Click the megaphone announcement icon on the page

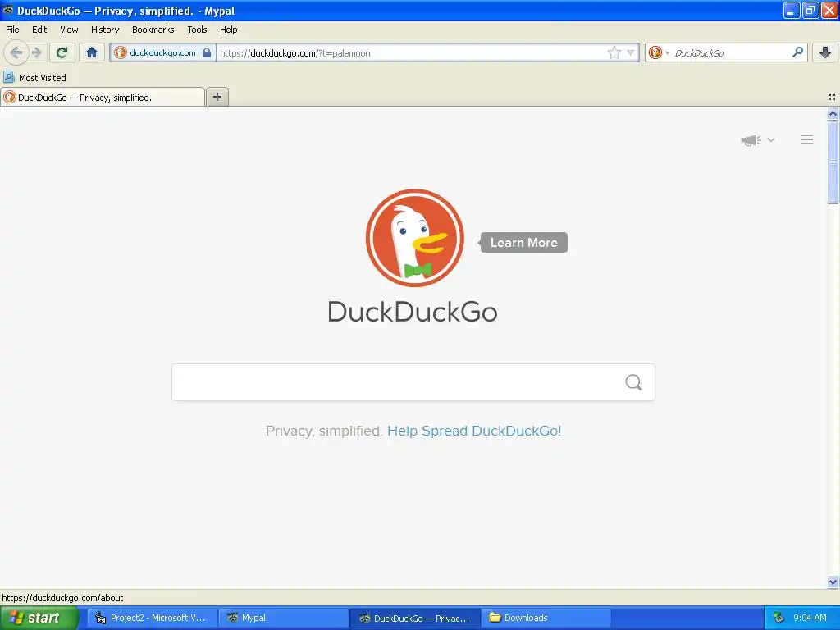[751, 140]
